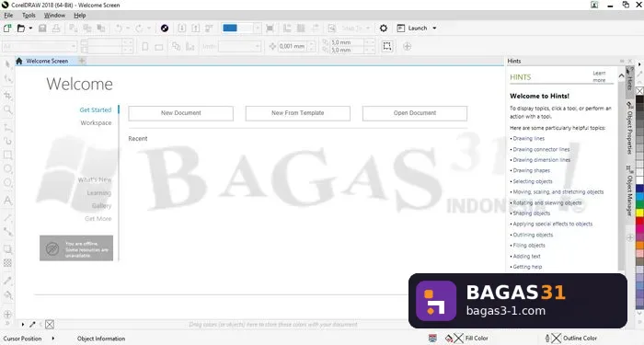Image resolution: width=644 pixels, height=345 pixels.
Task: Select the Ellipse tool
Action: tap(7, 168)
